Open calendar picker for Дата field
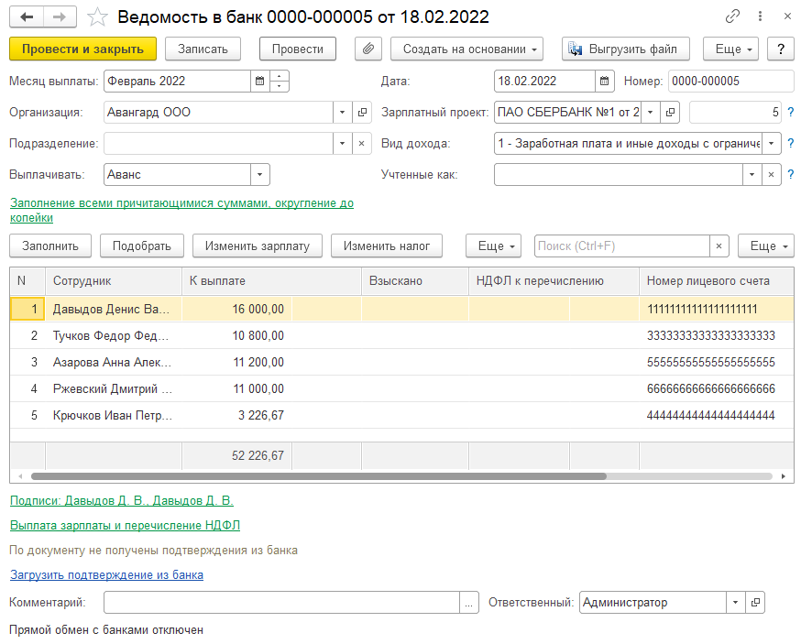The height and width of the screenshot is (644, 812). point(605,81)
